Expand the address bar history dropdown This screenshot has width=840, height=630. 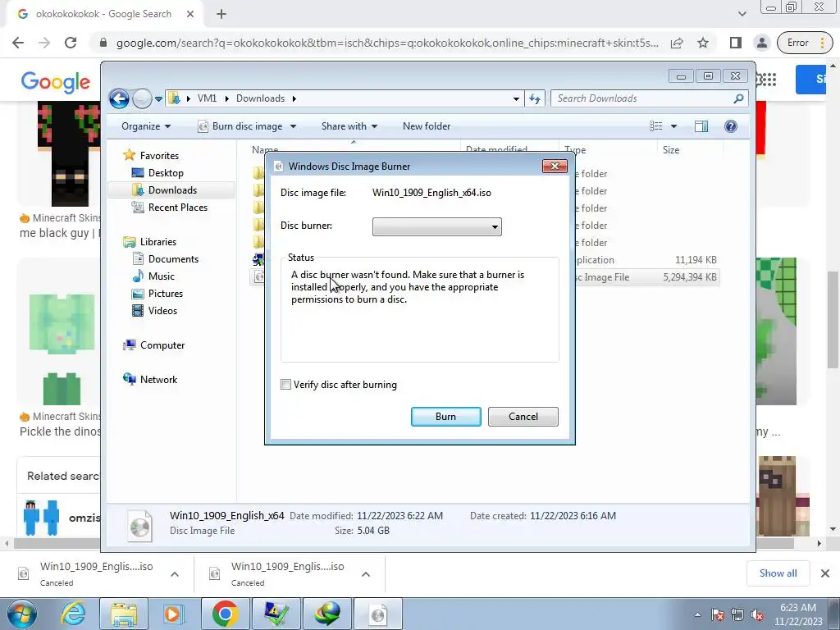[x=516, y=99]
